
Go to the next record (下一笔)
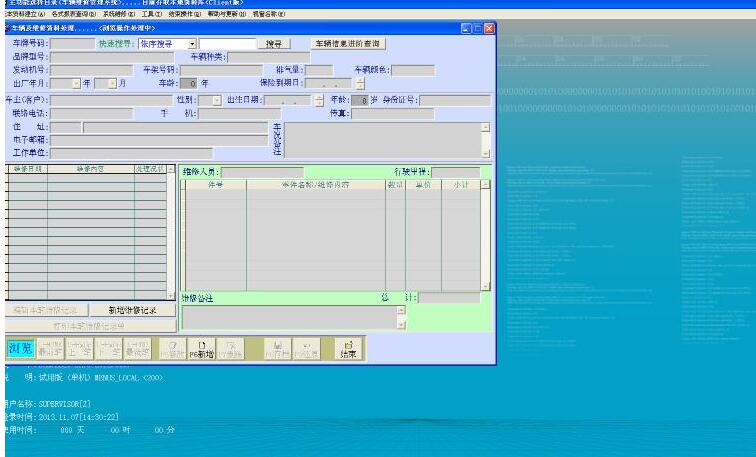pos(109,348)
